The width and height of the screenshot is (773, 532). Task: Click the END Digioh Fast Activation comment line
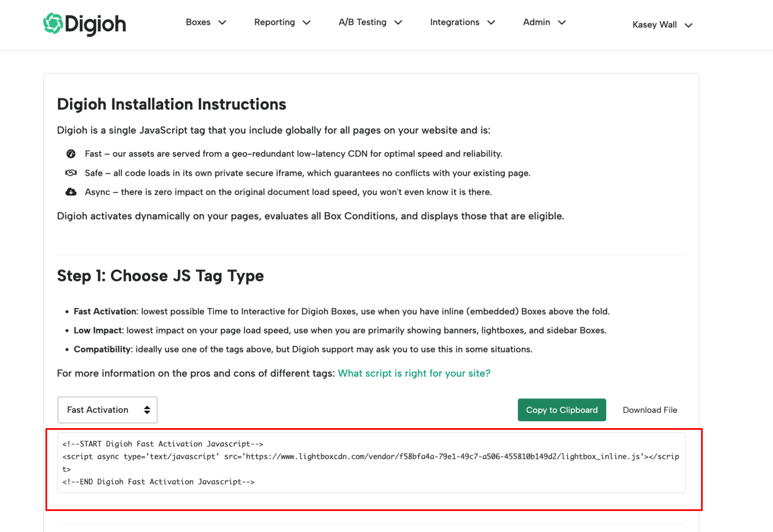158,482
